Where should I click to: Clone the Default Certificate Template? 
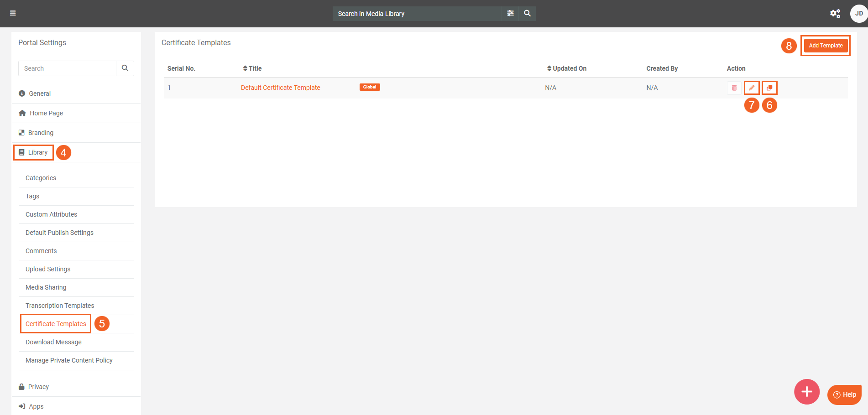[x=769, y=88]
